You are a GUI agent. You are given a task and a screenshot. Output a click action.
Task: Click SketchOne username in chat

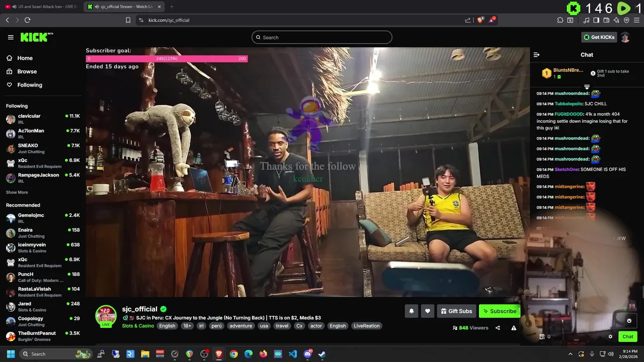pyautogui.click(x=567, y=169)
